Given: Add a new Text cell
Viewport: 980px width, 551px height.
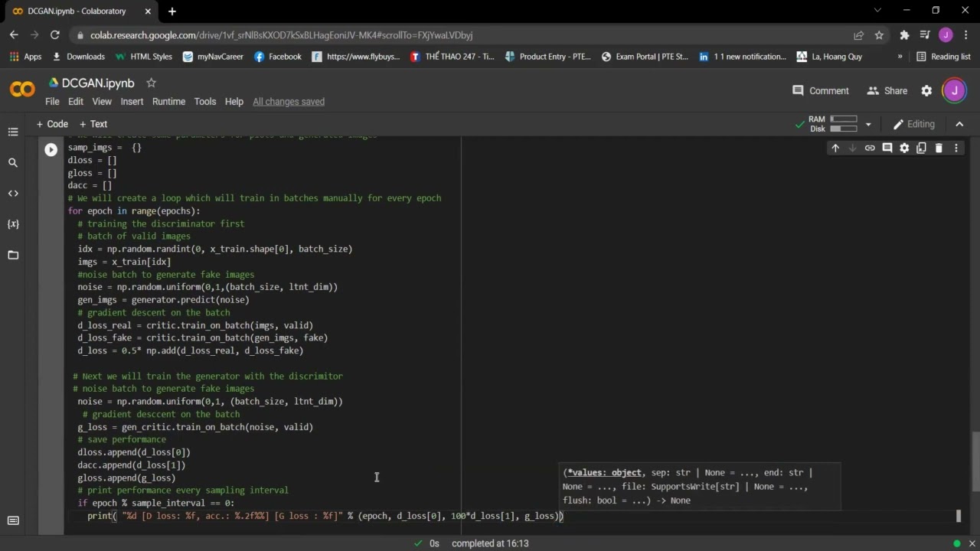Looking at the screenshot, I should click(93, 124).
